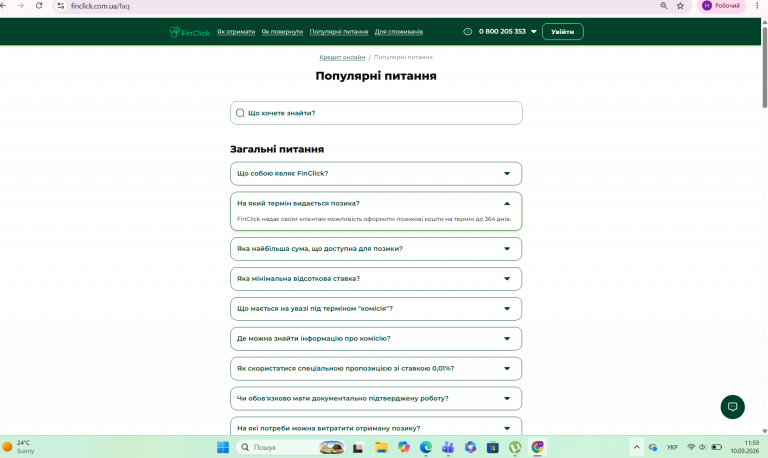Open 'Як отримати' menu item
The height and width of the screenshot is (458, 768).
[236, 31]
